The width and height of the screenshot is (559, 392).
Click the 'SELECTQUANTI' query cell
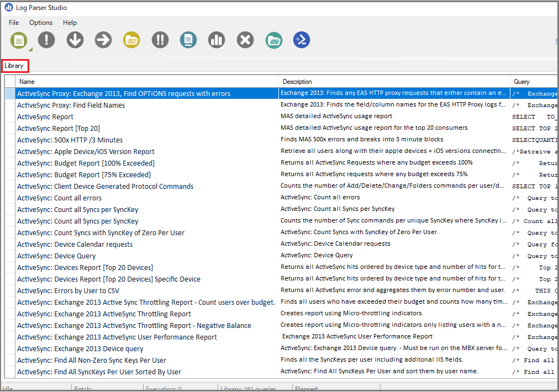click(534, 140)
